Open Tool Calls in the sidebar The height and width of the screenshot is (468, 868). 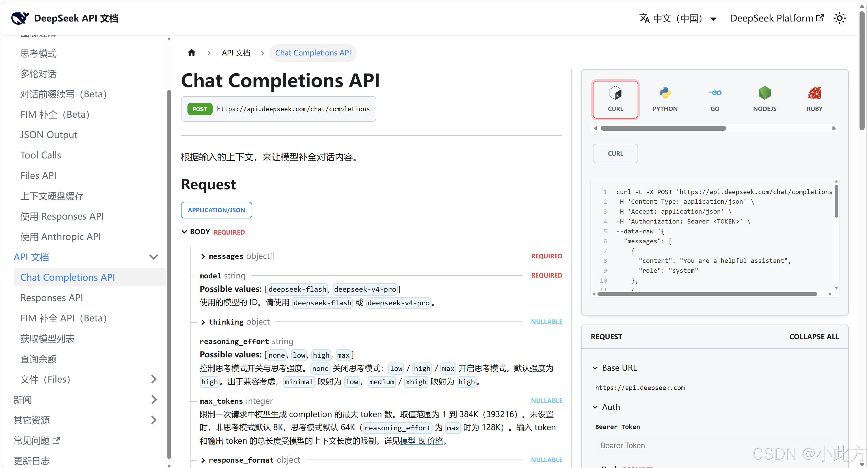point(41,155)
